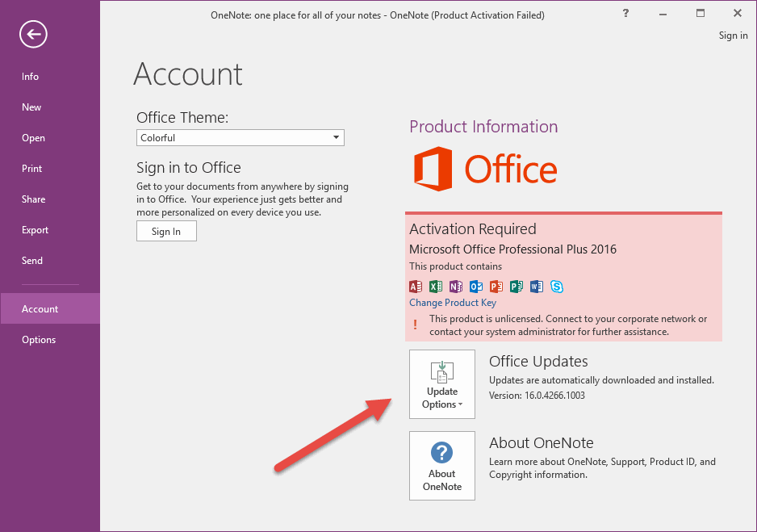Click the Skype for Business icon

[x=557, y=287]
